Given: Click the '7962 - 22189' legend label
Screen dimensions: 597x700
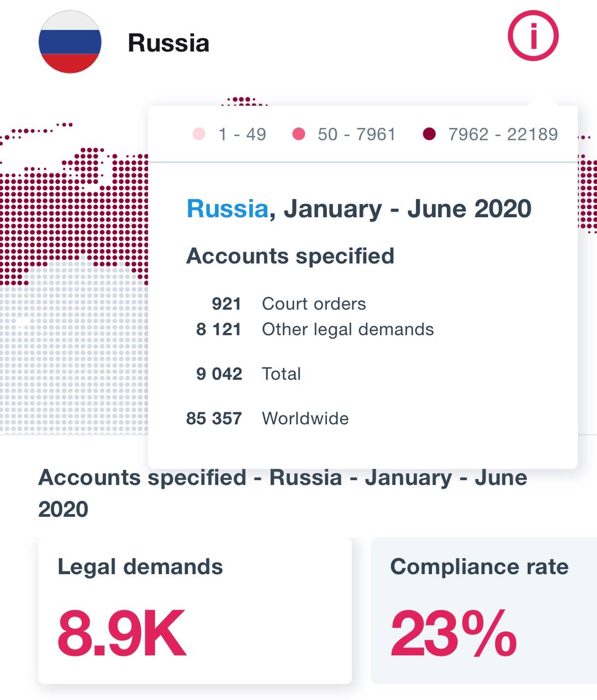Looking at the screenshot, I should 503,134.
